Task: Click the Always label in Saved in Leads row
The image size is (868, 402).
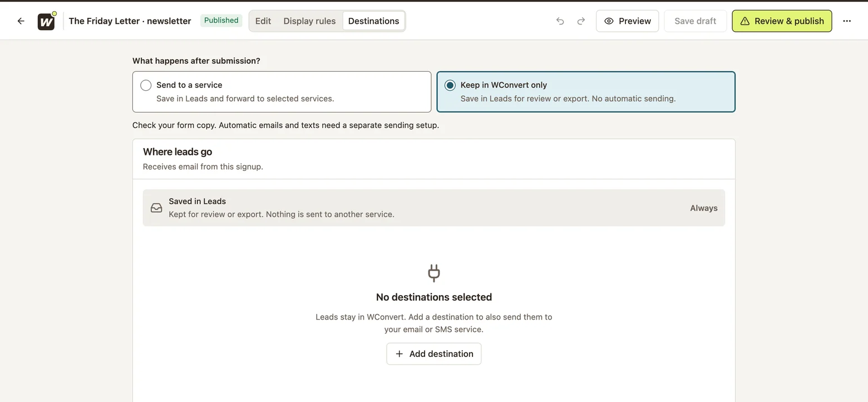Action: point(704,208)
